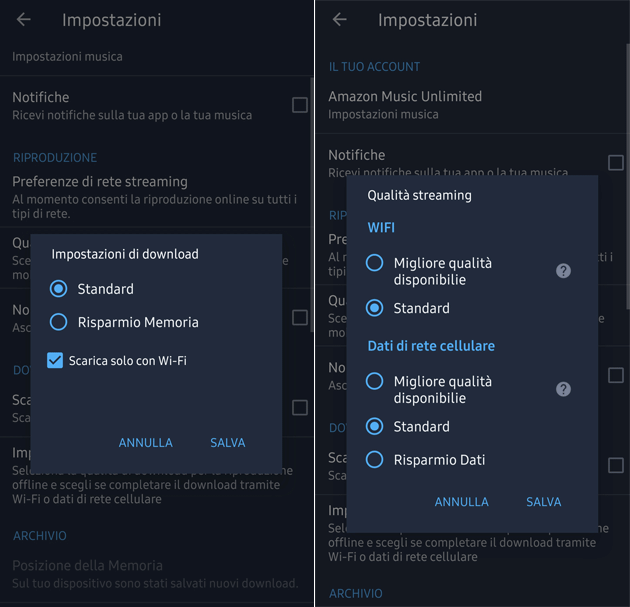The width and height of the screenshot is (630, 607).
Task: Select Risparmio Dati streaming option
Action: [x=375, y=460]
